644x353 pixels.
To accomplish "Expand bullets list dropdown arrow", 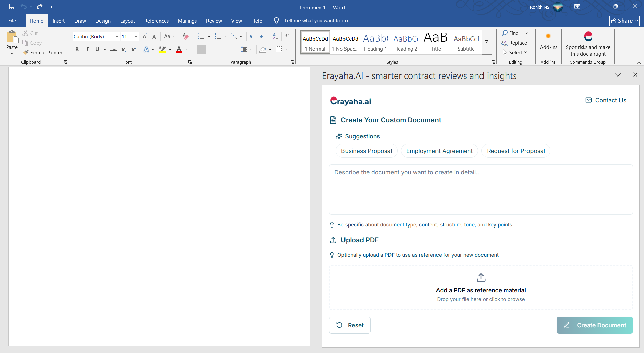I will tap(209, 36).
